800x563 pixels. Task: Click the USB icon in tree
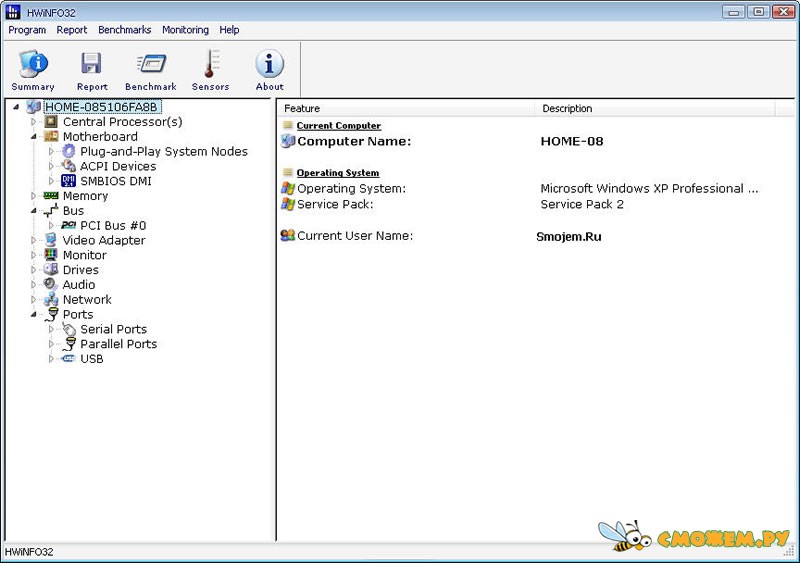(68, 359)
